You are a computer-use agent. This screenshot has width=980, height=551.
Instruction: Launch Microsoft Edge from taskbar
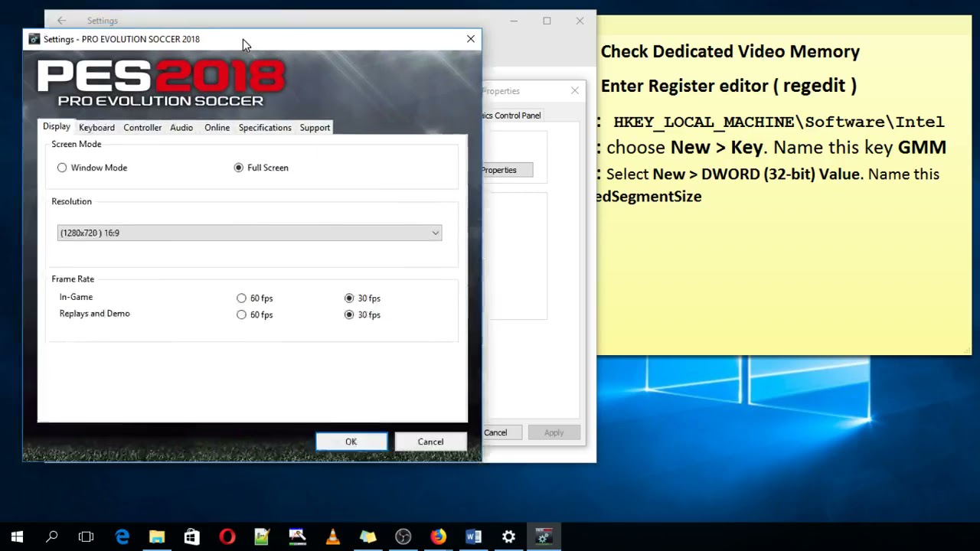pos(122,536)
